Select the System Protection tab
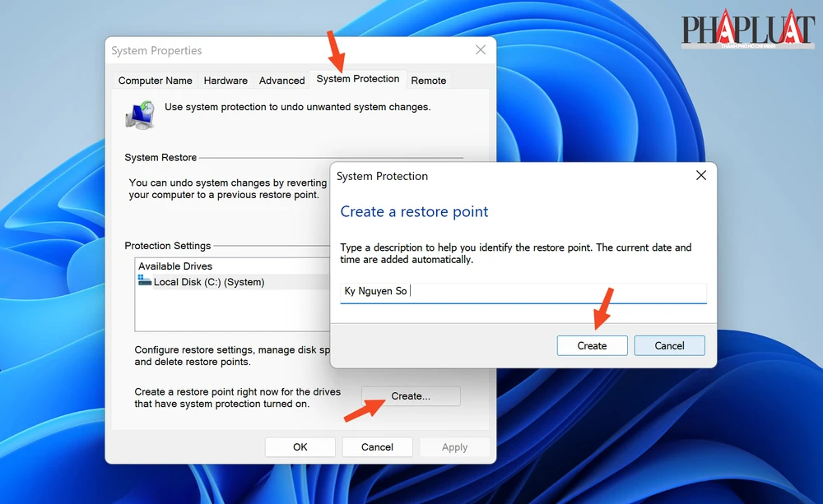Viewport: 823px width, 504px height. (x=358, y=79)
